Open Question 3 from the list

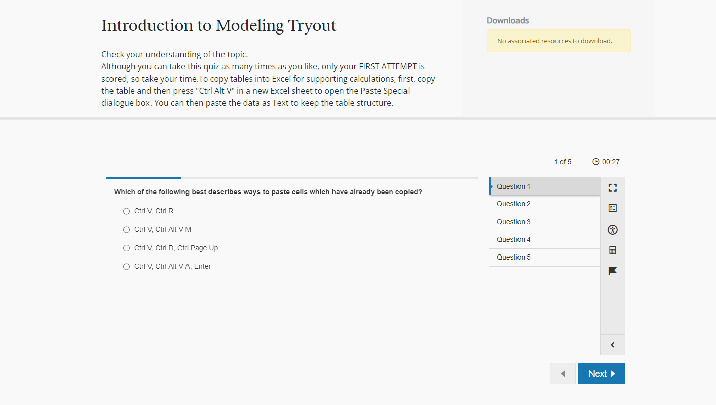tap(543, 221)
